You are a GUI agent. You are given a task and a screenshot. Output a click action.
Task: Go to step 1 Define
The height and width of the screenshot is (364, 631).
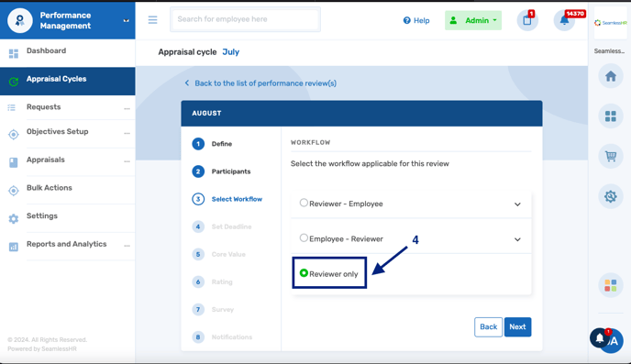tap(212, 144)
